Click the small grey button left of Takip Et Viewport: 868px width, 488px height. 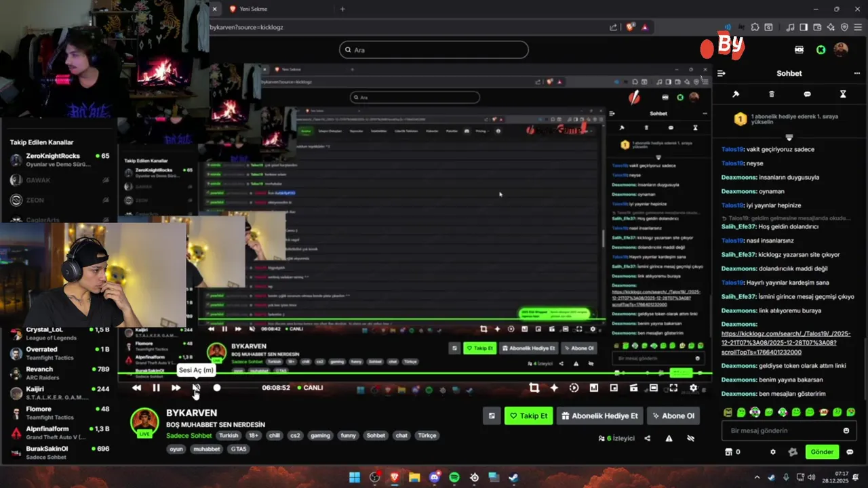pos(492,416)
